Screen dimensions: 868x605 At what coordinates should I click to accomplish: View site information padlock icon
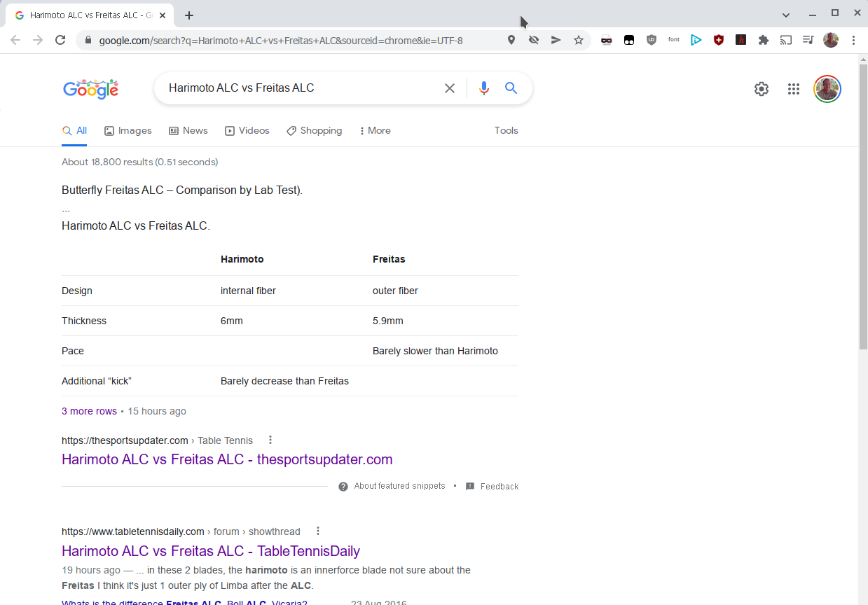(x=88, y=41)
